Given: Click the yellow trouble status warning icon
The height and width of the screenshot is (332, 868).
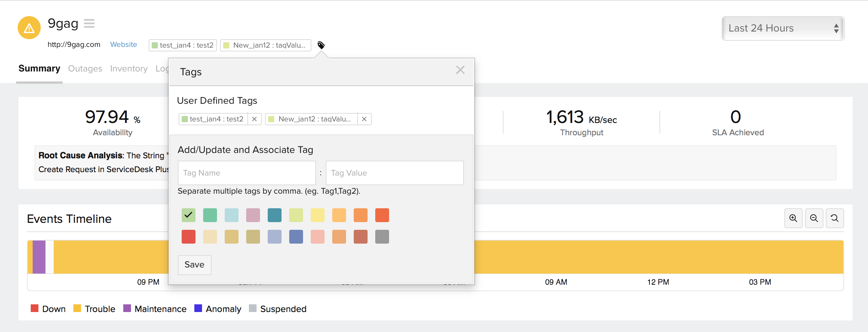Looking at the screenshot, I should click(29, 28).
